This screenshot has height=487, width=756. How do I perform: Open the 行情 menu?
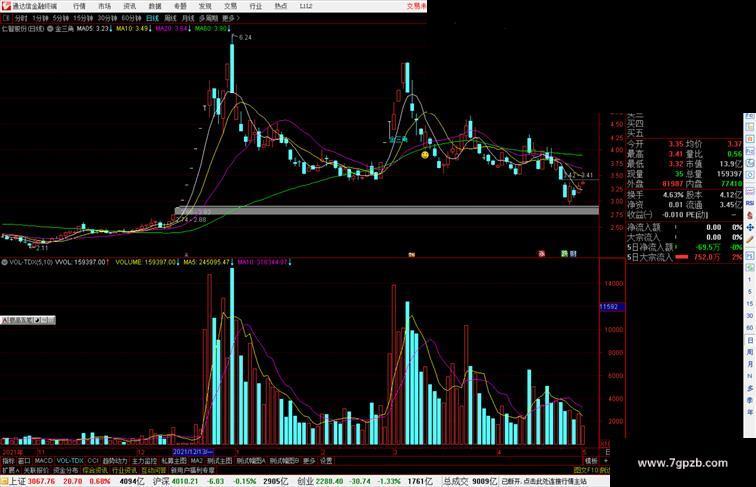[80, 6]
